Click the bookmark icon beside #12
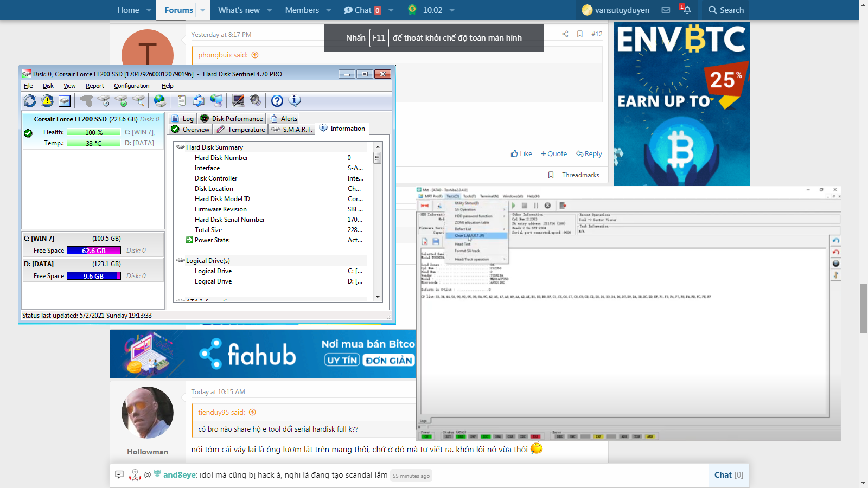This screenshot has height=488, width=868. coord(580,34)
